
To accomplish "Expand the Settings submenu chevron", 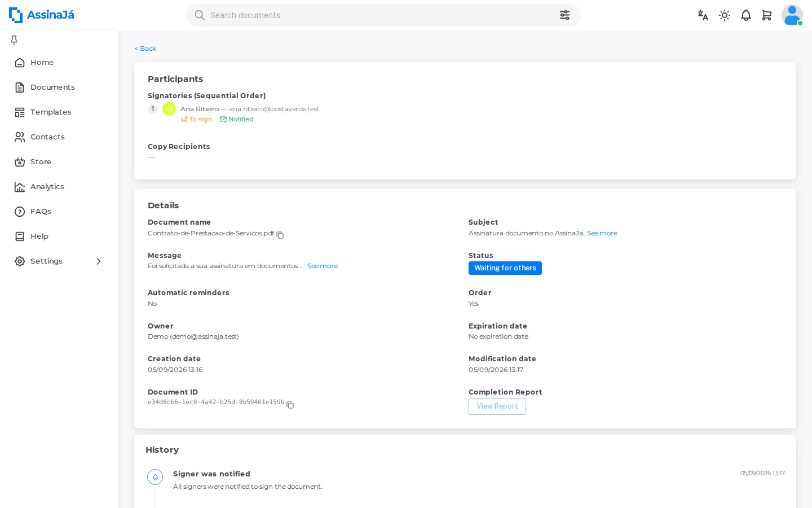I will coord(99,261).
